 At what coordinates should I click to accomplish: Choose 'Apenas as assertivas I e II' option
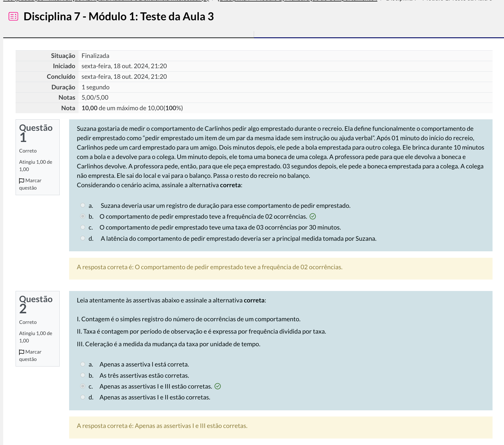83,397
